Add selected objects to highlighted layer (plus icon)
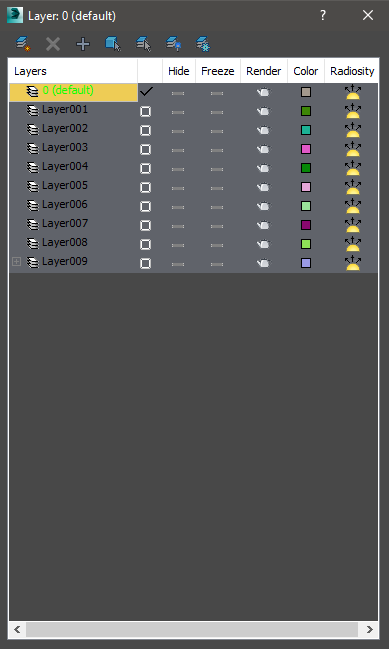 click(x=83, y=44)
